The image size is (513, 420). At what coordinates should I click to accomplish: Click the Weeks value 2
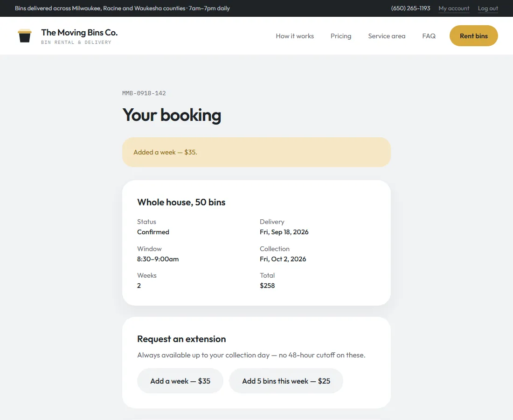[x=139, y=286]
